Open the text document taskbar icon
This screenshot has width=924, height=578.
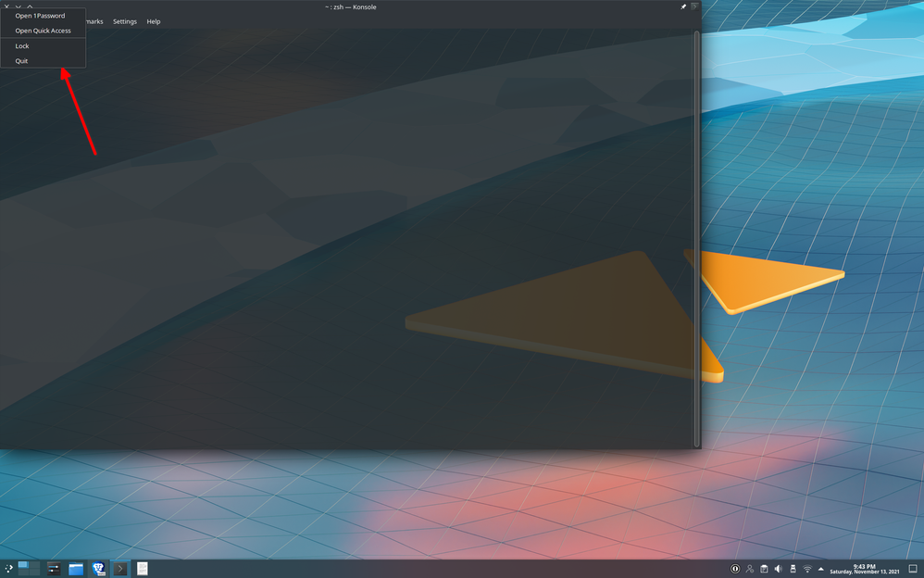click(143, 569)
